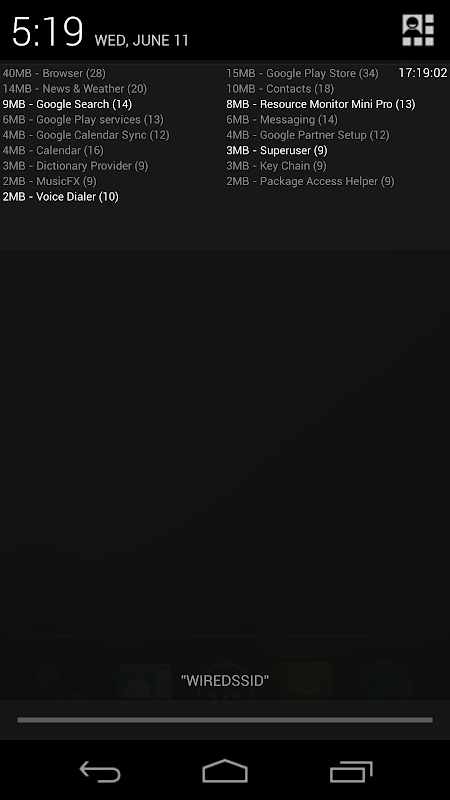Tap the WED, JUNE 11 date label

click(141, 41)
